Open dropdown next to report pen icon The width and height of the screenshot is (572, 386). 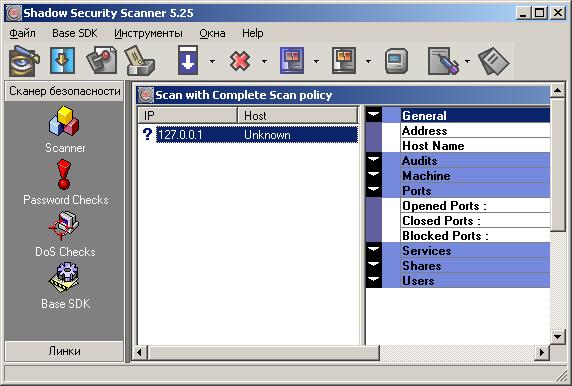[467, 61]
